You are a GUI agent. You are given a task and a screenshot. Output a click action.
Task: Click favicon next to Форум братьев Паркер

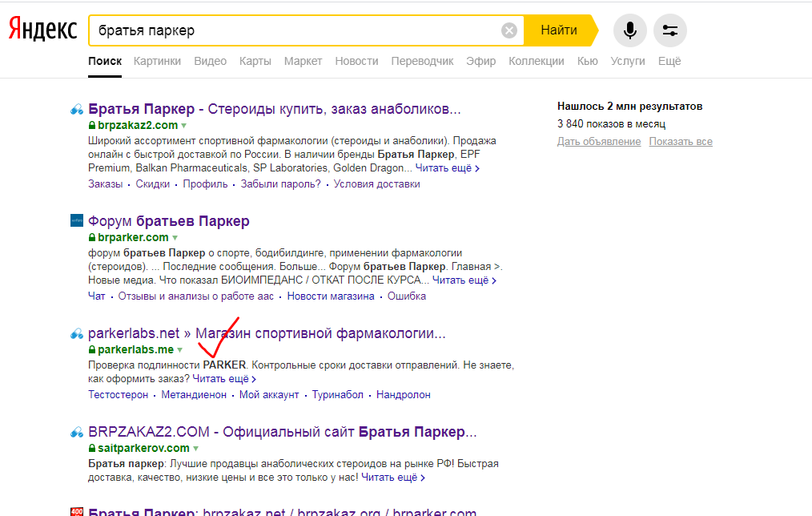[x=77, y=221]
